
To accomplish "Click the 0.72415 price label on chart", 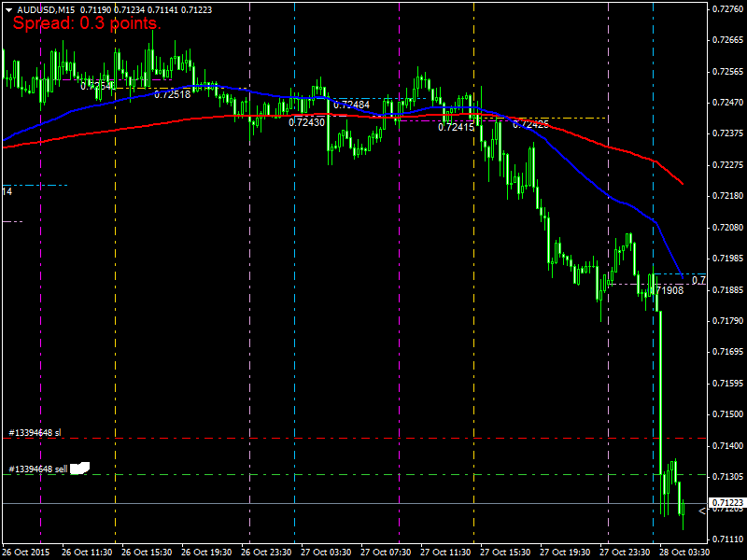I will pyautogui.click(x=456, y=127).
